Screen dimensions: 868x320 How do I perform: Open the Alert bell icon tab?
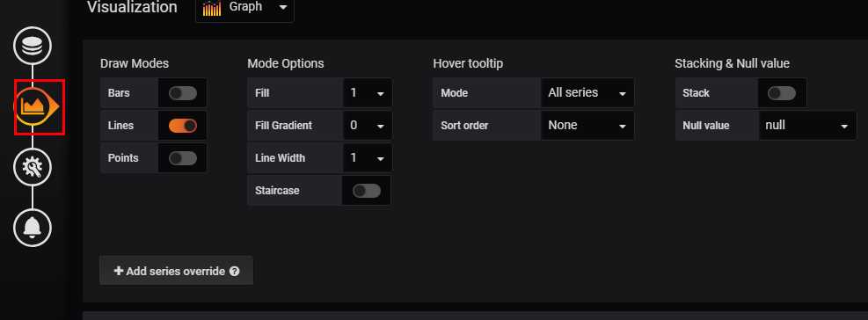point(33,228)
